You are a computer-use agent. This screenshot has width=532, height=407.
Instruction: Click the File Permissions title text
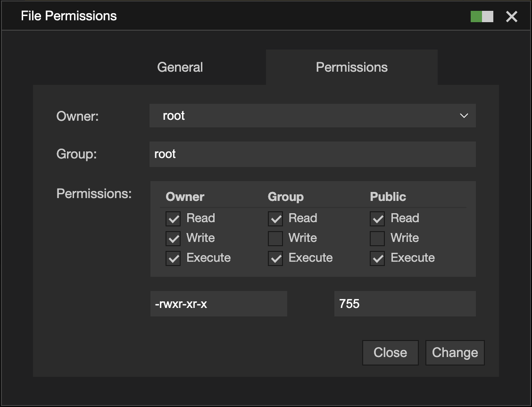pyautogui.click(x=69, y=16)
